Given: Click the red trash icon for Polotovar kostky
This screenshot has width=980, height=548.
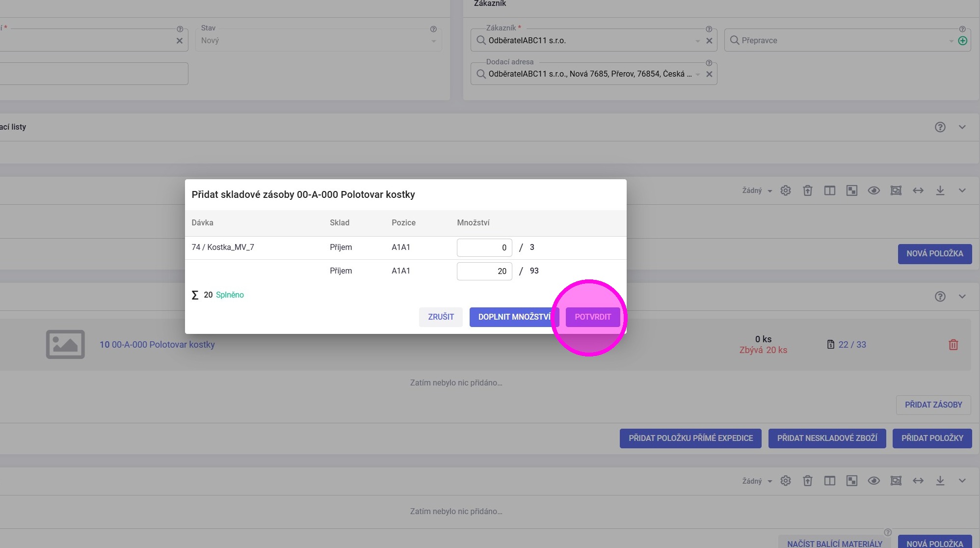Looking at the screenshot, I should pos(953,345).
